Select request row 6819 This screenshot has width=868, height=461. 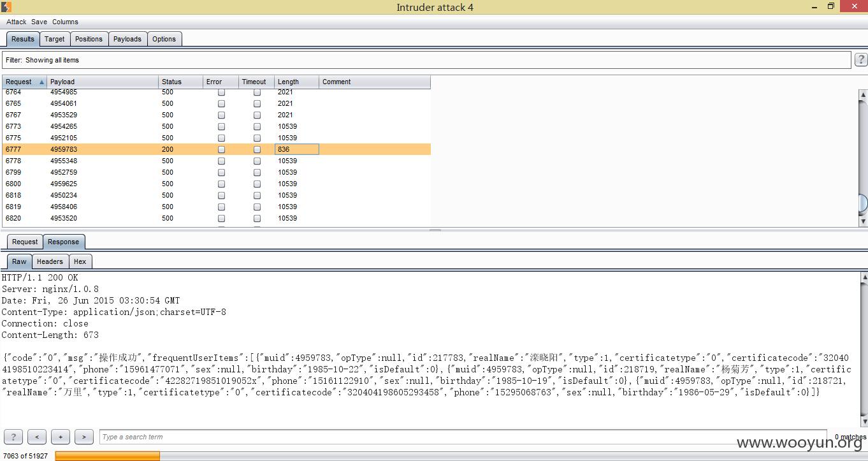[216, 207]
